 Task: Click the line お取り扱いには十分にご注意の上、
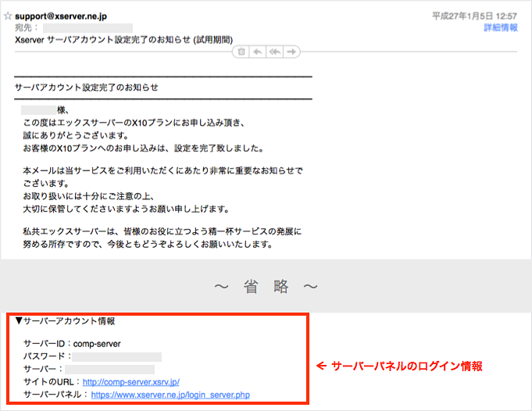coord(88,196)
